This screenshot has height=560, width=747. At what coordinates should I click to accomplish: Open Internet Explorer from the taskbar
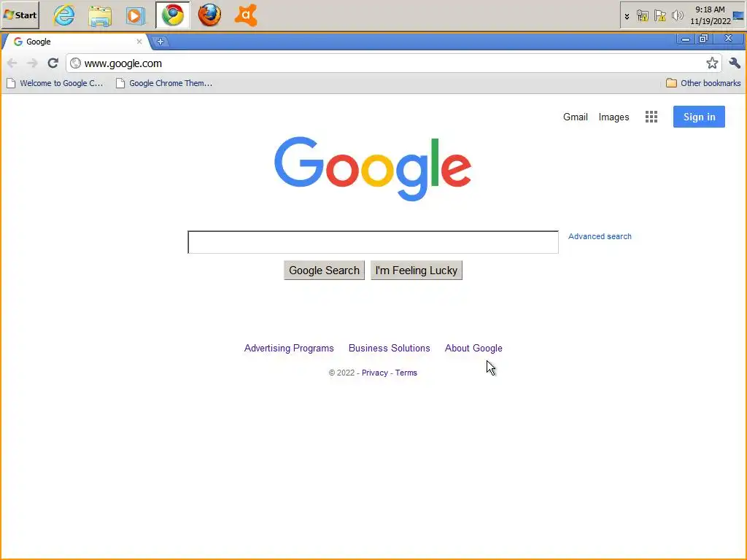[64, 15]
